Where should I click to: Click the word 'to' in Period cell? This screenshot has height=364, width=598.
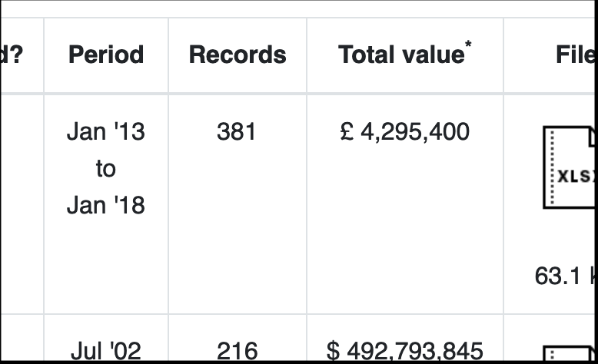pyautogui.click(x=105, y=168)
